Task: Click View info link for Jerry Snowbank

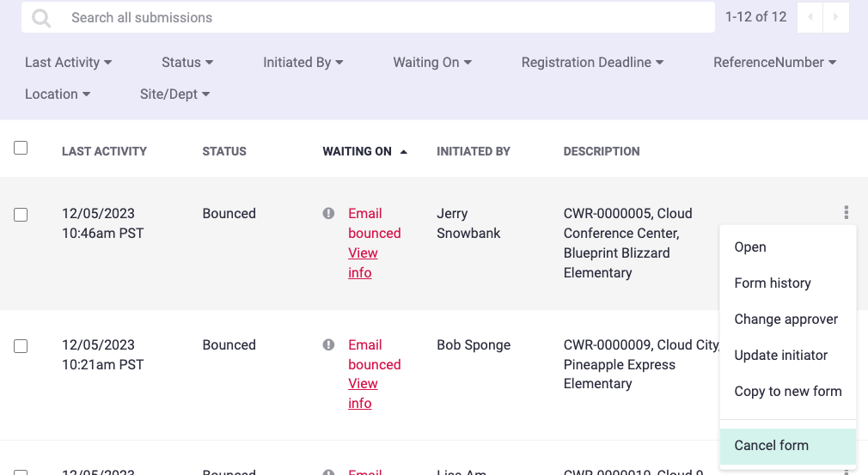Action: coord(362,263)
